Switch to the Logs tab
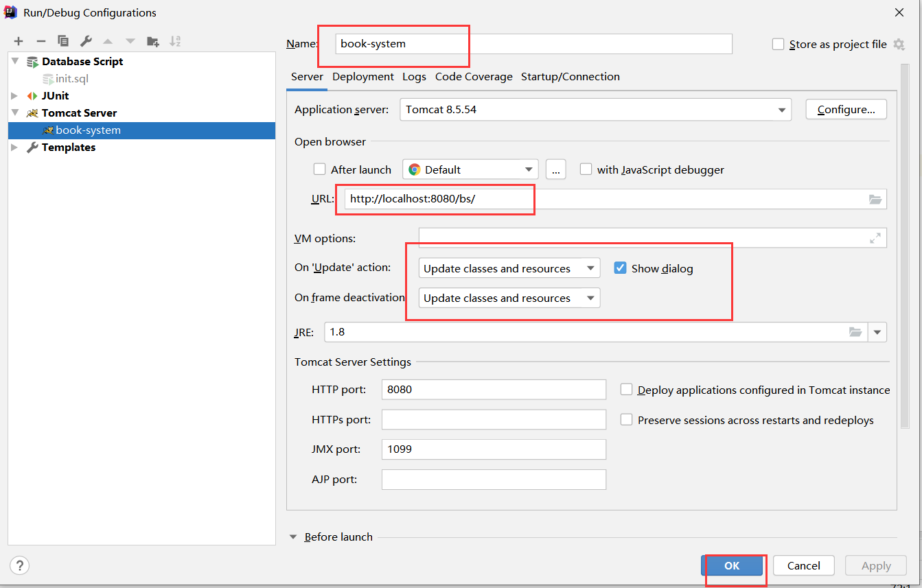 click(414, 77)
